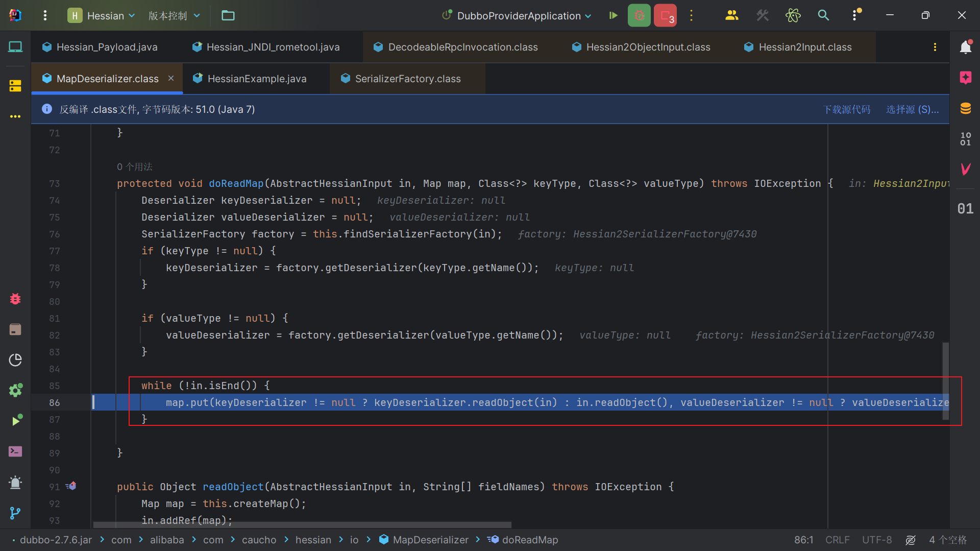Image resolution: width=980 pixels, height=551 pixels.
Task: Open the Git branch tool window
Action: pos(15,513)
